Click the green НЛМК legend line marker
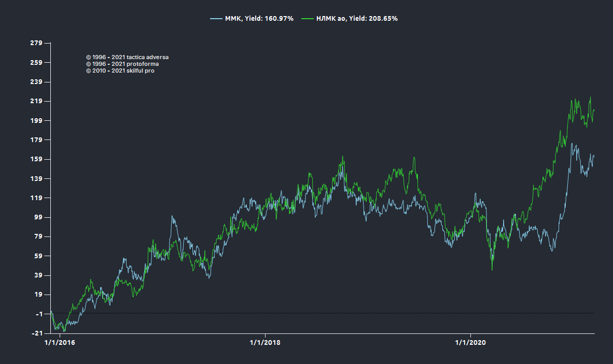Screen dimensions: 613x364 308,18
